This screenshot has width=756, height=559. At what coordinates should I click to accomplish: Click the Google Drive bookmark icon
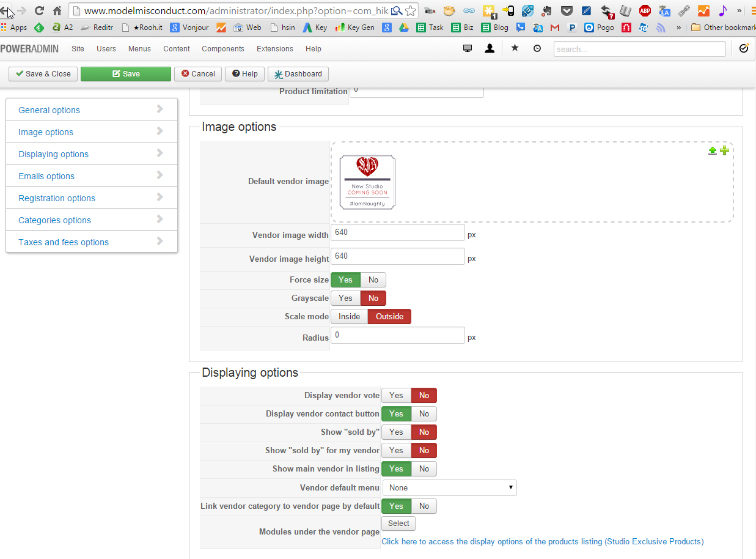pyautogui.click(x=403, y=28)
